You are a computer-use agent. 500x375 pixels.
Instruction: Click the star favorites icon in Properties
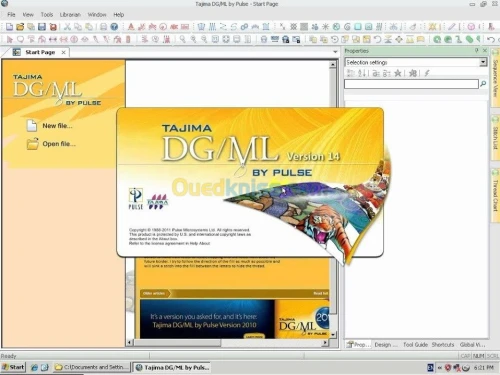click(397, 73)
